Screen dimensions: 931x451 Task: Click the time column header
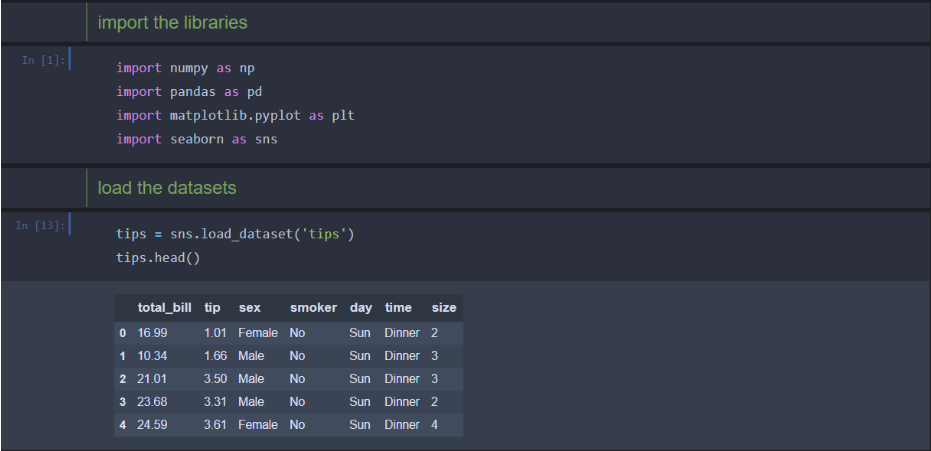[x=398, y=308]
